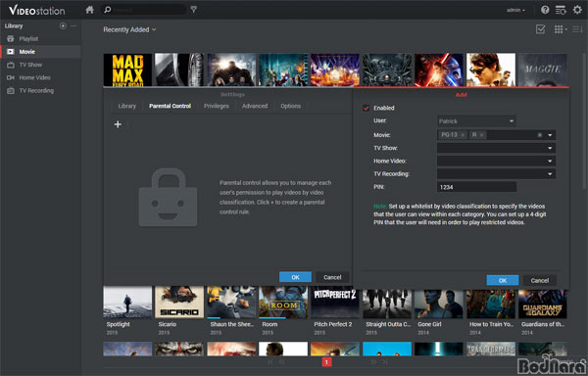Screen dimensions: 588x376
Task: Open Straight Outta Compton thumbnail
Action: tap(387, 304)
